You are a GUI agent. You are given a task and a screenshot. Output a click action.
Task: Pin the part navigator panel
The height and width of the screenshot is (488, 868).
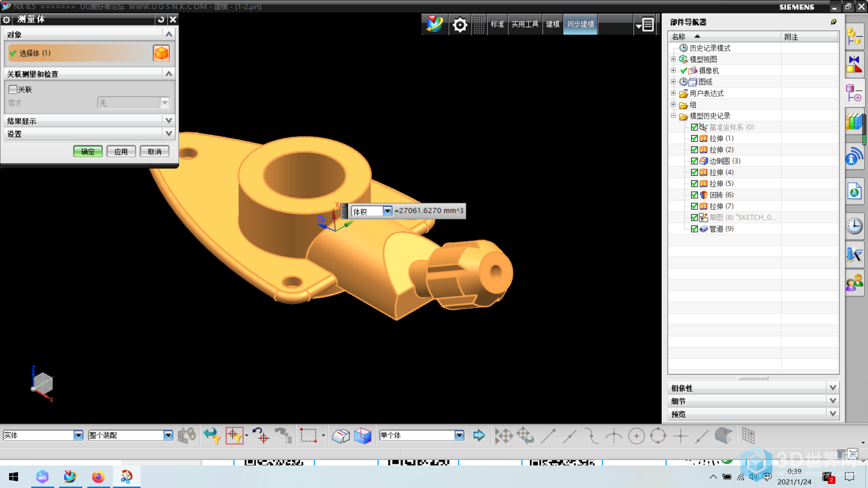[x=833, y=22]
